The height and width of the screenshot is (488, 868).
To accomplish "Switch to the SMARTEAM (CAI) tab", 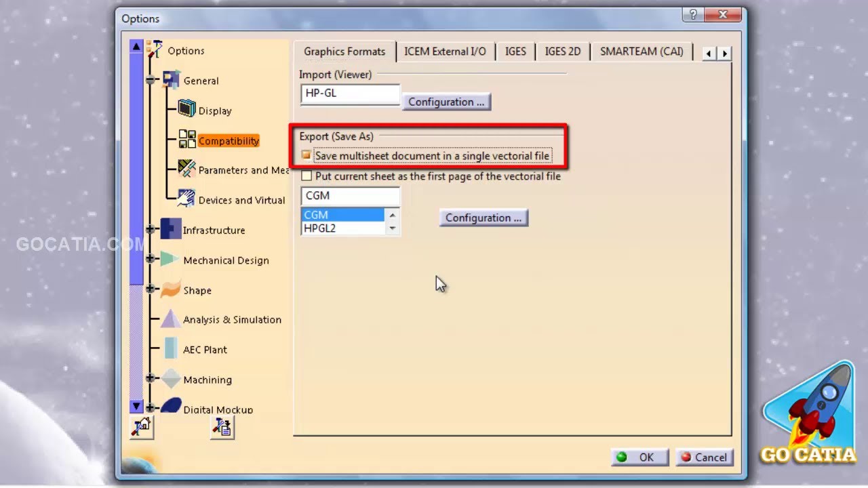I will [642, 52].
